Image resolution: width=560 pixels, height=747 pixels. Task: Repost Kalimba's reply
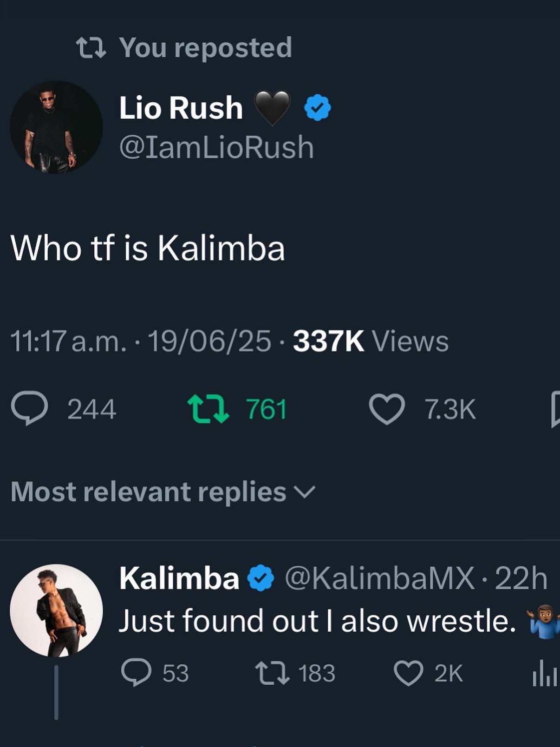272,673
